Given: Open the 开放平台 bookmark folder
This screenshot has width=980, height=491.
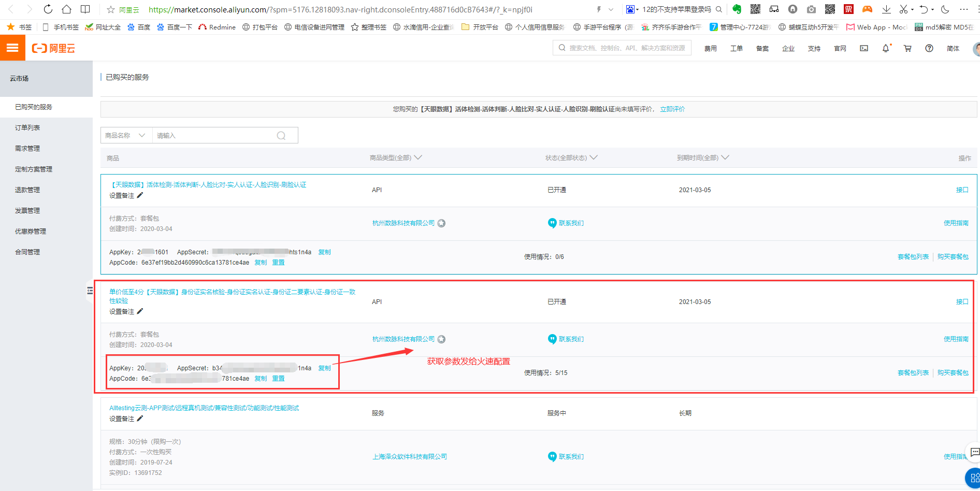Looking at the screenshot, I should click(x=480, y=27).
